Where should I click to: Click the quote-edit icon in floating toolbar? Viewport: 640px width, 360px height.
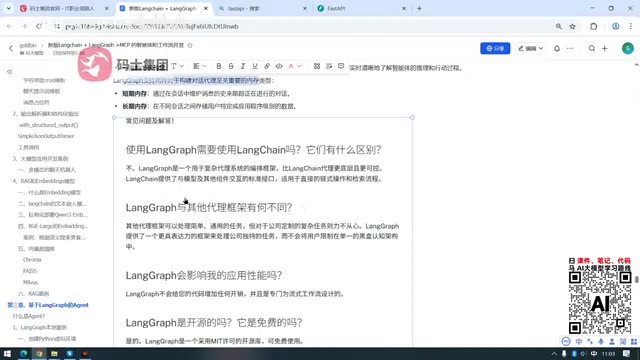pyautogui.click(x=329, y=66)
